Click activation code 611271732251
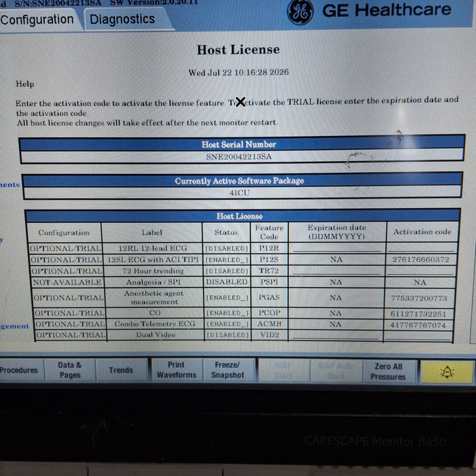 click(418, 313)
